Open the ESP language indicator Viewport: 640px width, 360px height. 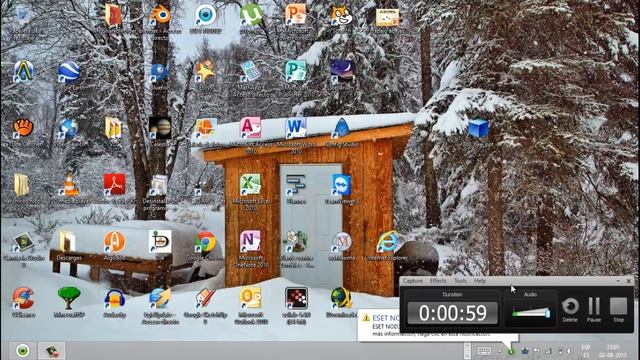coord(586,351)
